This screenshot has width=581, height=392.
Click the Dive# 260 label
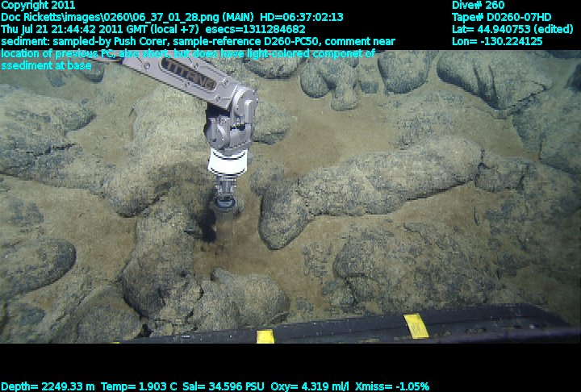tap(479, 5)
